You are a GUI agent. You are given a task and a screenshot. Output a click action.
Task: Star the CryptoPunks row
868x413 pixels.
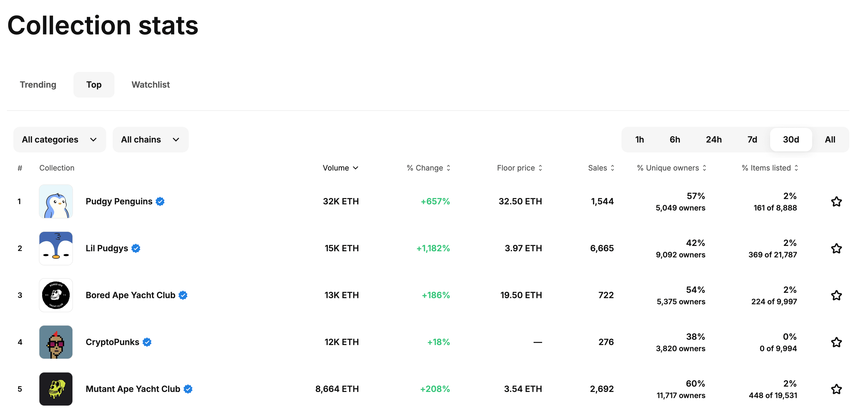tap(836, 342)
